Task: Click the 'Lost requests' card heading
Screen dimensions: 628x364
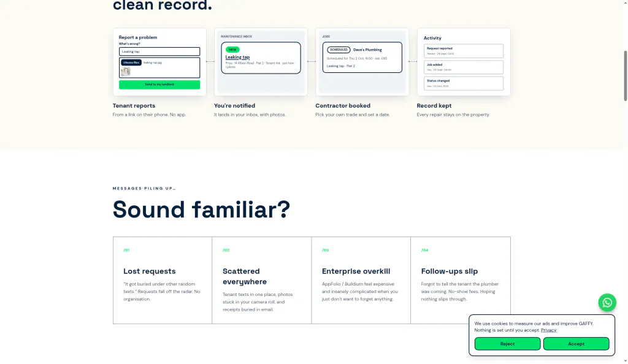Action: pyautogui.click(x=150, y=271)
